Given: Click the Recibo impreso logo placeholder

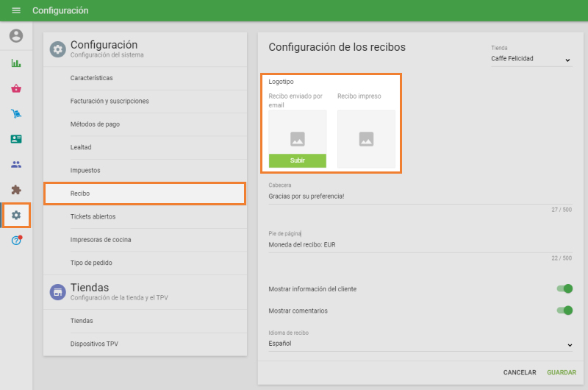Looking at the screenshot, I should click(x=366, y=138).
